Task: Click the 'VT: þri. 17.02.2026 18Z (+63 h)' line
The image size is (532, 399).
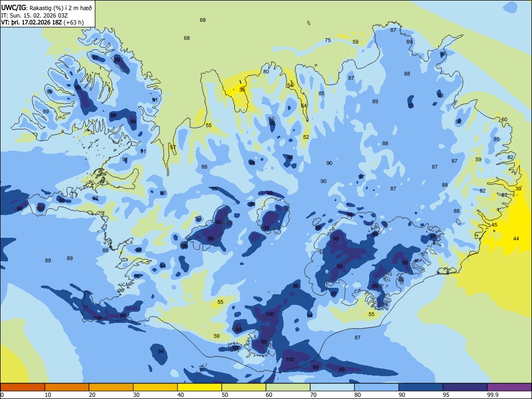Action: point(43,22)
